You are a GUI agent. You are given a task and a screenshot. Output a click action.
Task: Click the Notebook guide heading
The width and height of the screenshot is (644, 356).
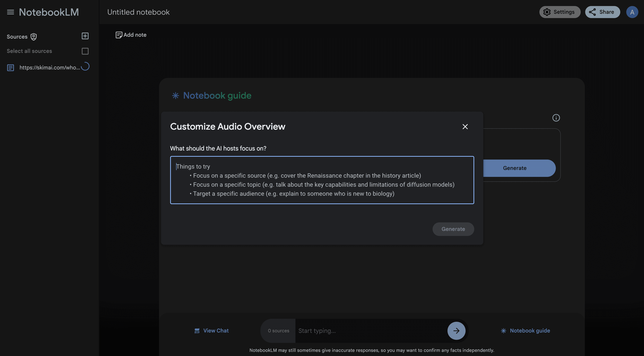(x=217, y=96)
